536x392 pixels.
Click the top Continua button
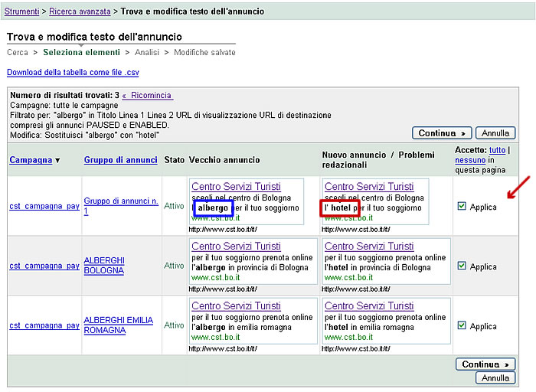(442, 133)
